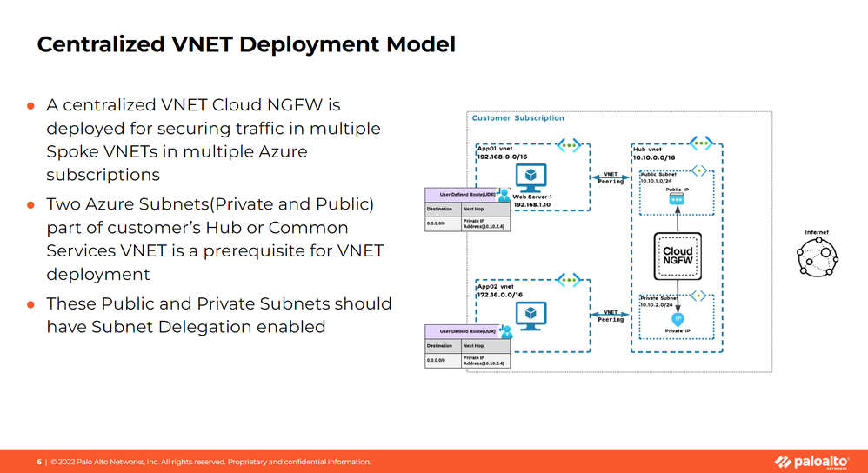
Task: Click the Palo Alto Networks logo
Action: [811, 462]
